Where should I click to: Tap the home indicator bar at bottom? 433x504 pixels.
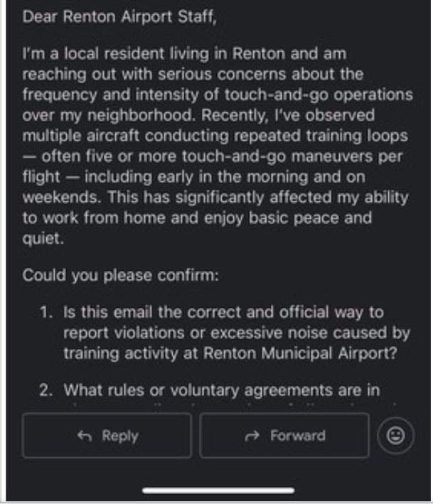pos(217,490)
